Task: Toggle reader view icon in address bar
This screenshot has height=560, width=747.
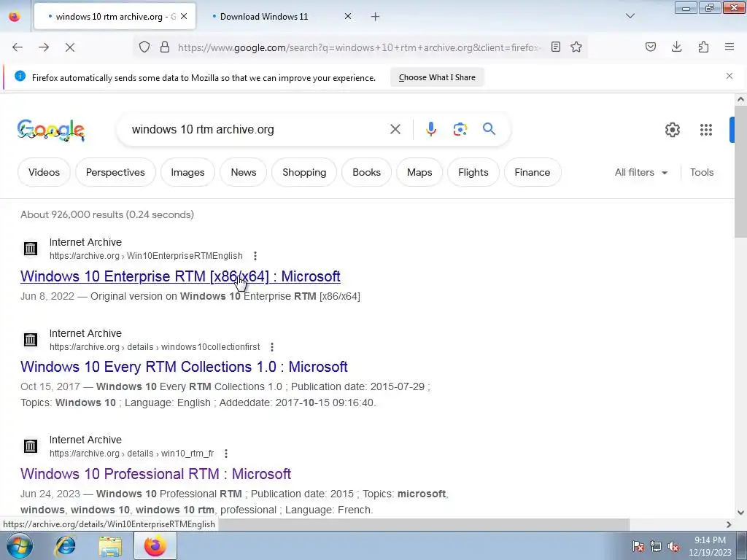Action: coord(555,47)
